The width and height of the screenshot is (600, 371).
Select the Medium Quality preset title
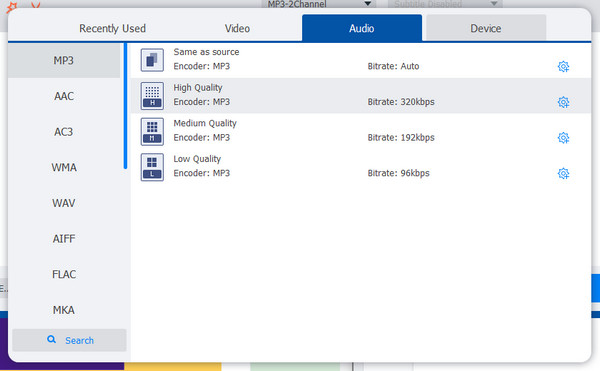tap(205, 123)
